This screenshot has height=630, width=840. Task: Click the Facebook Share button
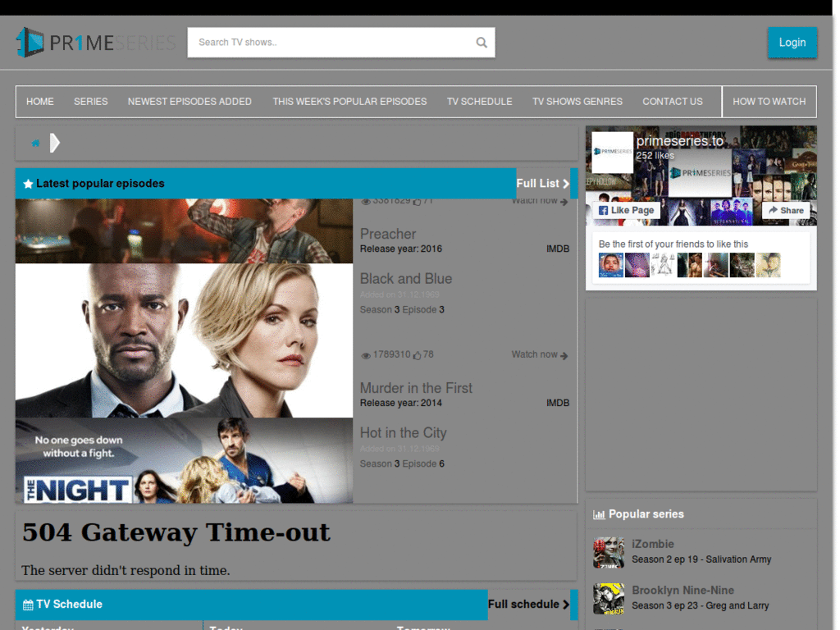(786, 211)
